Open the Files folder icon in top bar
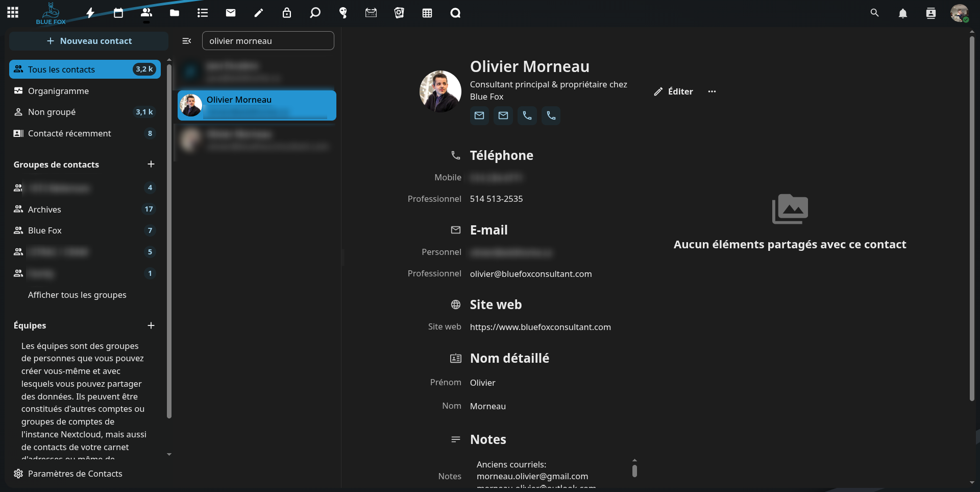This screenshot has height=492, width=980. pyautogui.click(x=175, y=13)
